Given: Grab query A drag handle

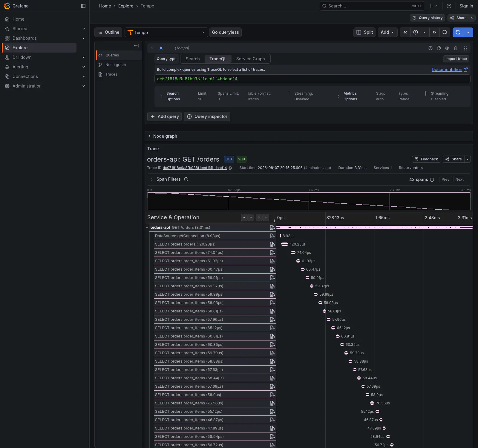Looking at the screenshot, I should [x=465, y=48].
